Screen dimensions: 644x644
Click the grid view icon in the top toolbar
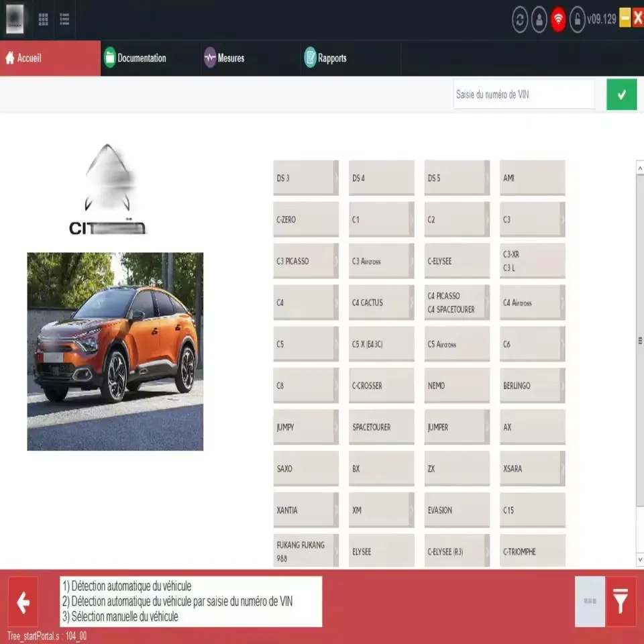point(43,19)
